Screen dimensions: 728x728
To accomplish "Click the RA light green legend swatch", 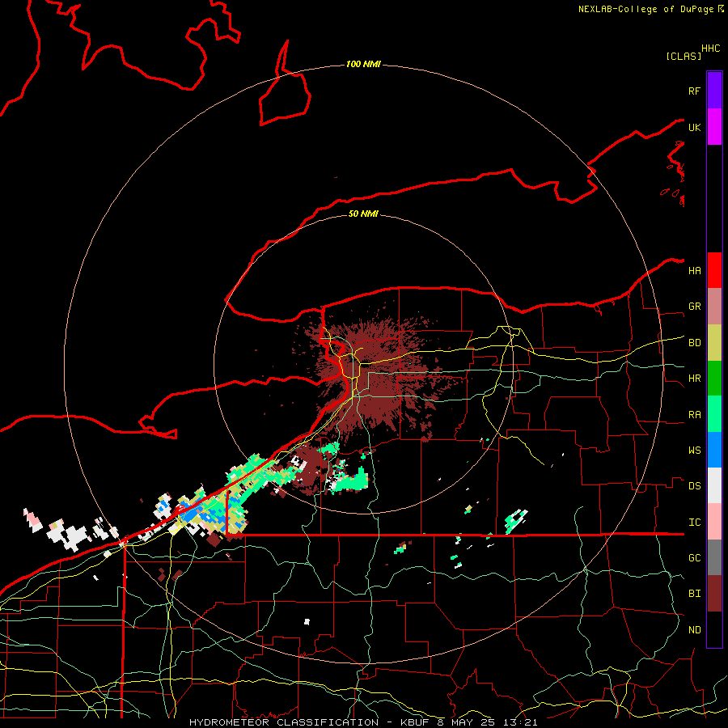I will click(x=714, y=414).
